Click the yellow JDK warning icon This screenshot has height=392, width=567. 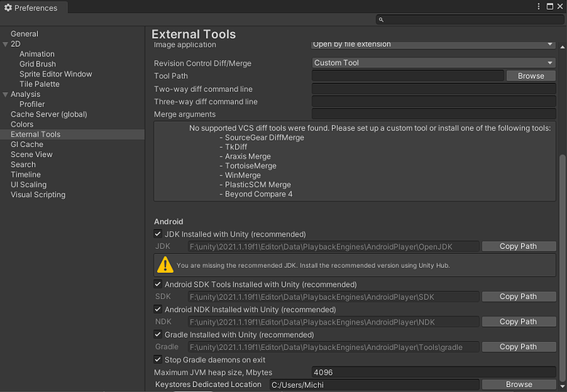click(x=165, y=265)
